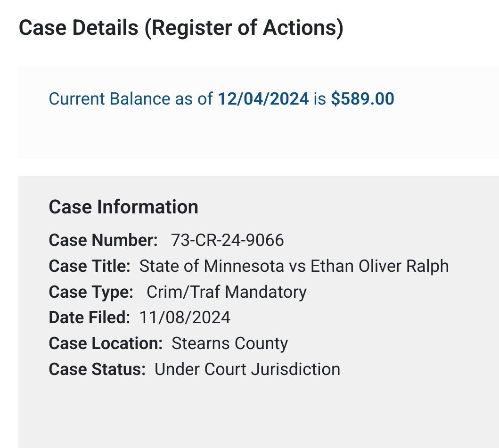Select the balance date 12/04/2024
The width and height of the screenshot is (499, 448).
263,99
